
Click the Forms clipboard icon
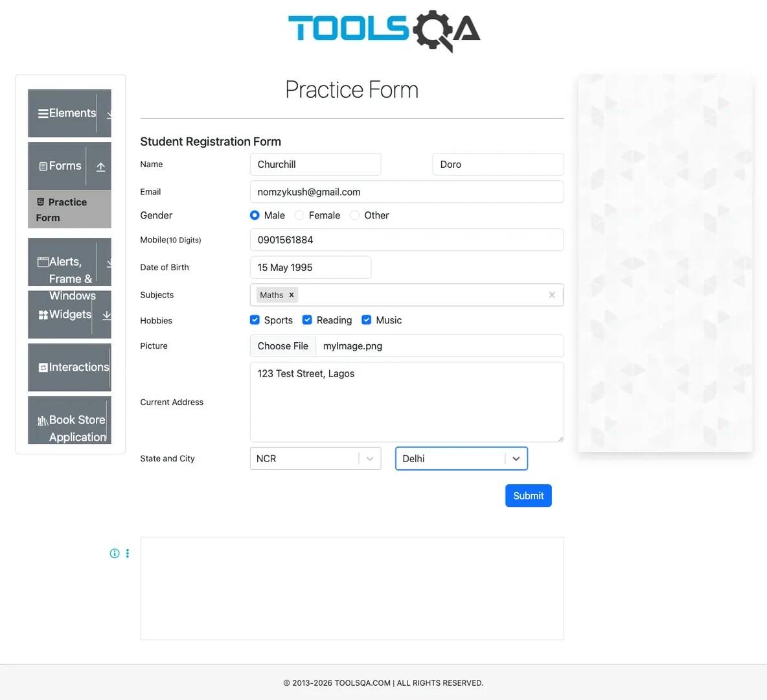[x=43, y=167]
